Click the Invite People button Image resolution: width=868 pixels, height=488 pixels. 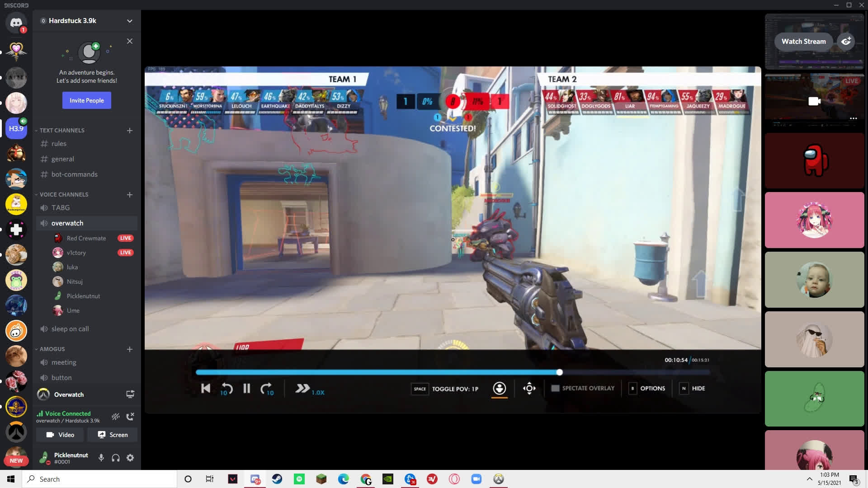(86, 100)
